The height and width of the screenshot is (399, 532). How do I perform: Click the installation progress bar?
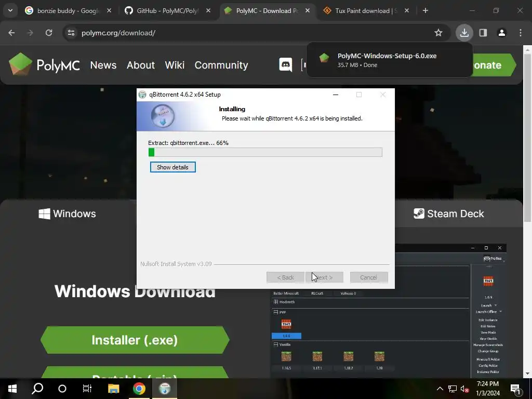[265, 152]
